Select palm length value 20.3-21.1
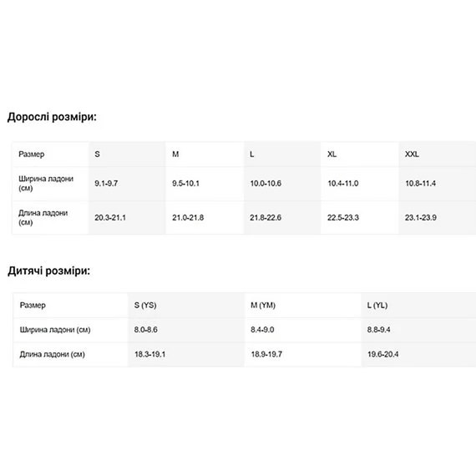This screenshot has width=476, height=476. pyautogui.click(x=110, y=218)
